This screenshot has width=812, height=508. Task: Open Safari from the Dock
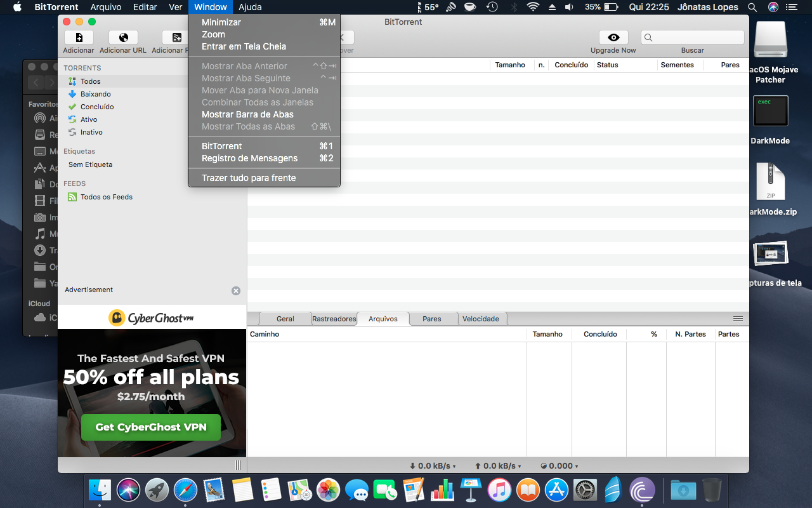(185, 490)
